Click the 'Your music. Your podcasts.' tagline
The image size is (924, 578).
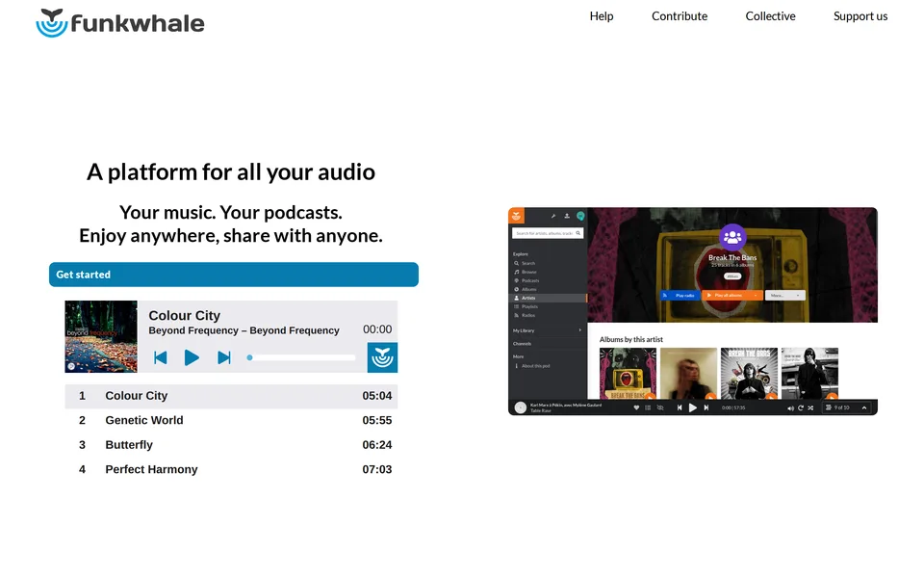tap(231, 212)
